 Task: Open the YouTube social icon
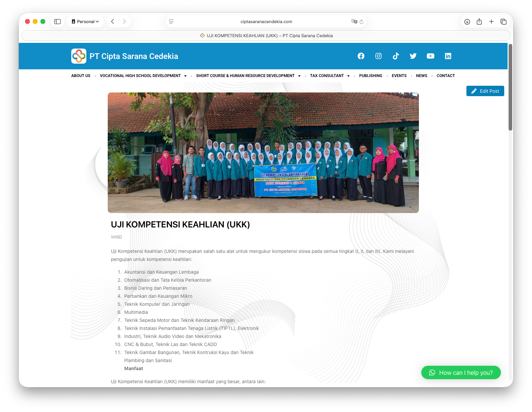[431, 56]
